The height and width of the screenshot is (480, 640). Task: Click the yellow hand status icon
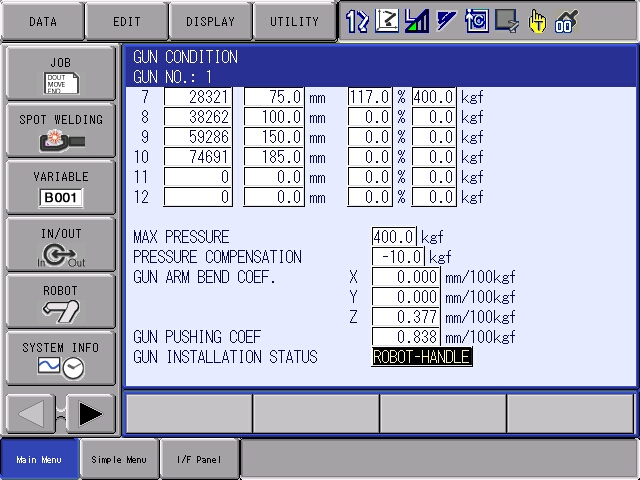[x=537, y=21]
